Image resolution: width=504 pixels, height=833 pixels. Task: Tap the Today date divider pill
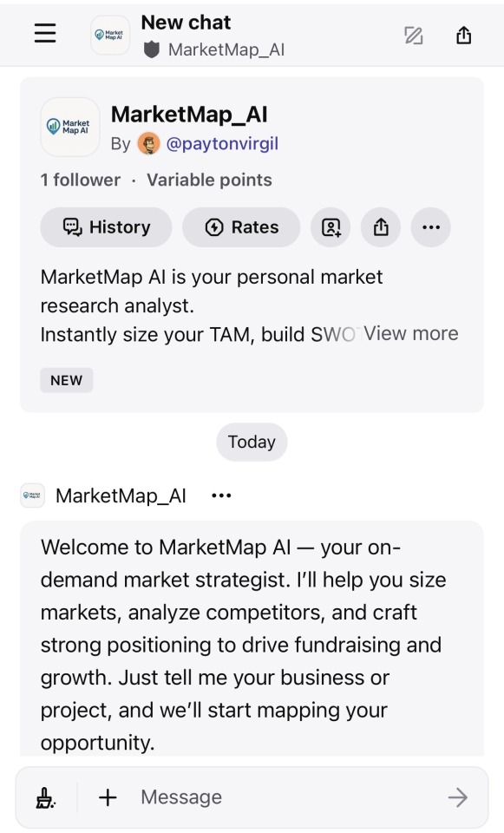[x=252, y=442]
